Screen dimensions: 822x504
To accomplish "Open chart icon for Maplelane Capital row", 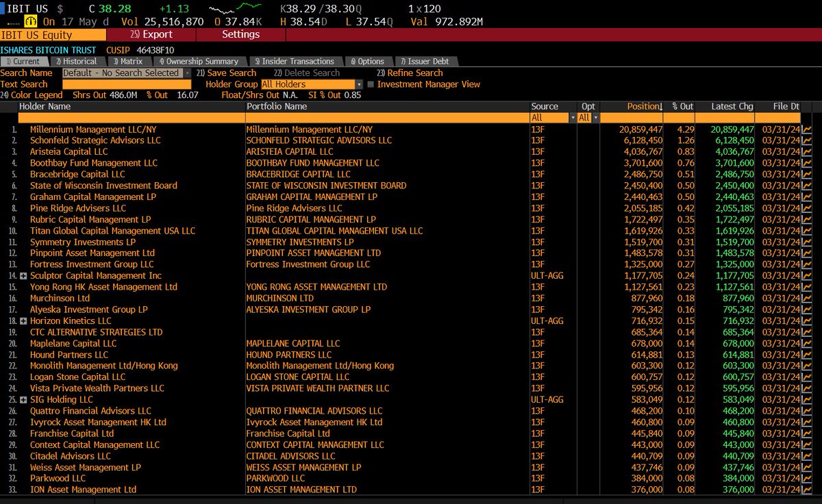I will [x=807, y=344].
